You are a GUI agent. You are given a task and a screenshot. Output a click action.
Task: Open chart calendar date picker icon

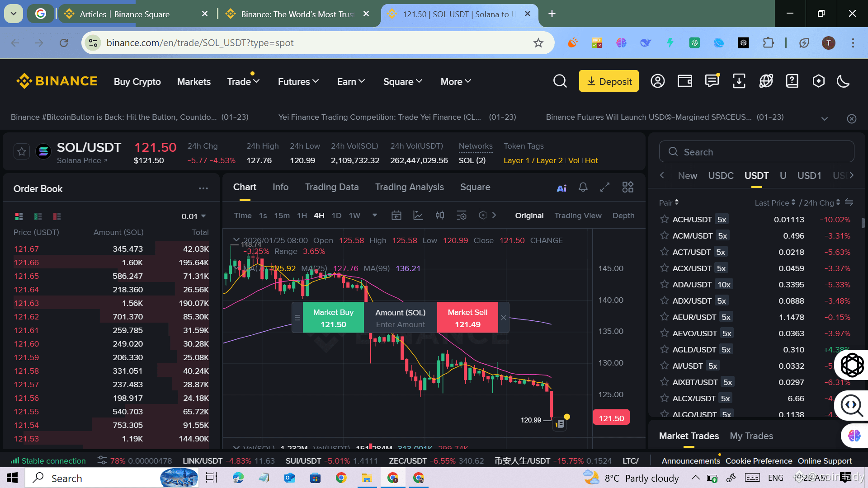(396, 216)
